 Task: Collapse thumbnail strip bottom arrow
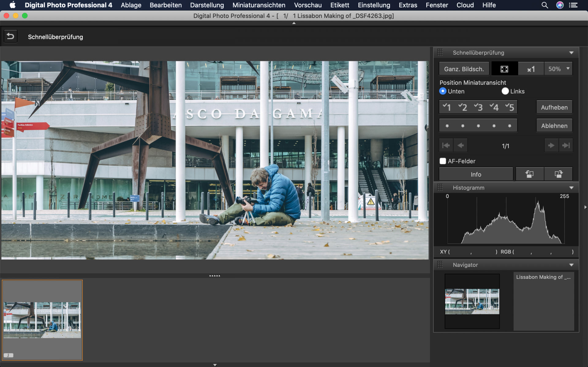(215, 365)
